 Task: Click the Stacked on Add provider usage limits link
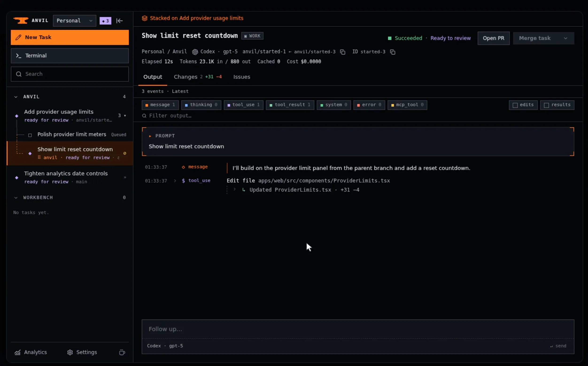coord(197,18)
